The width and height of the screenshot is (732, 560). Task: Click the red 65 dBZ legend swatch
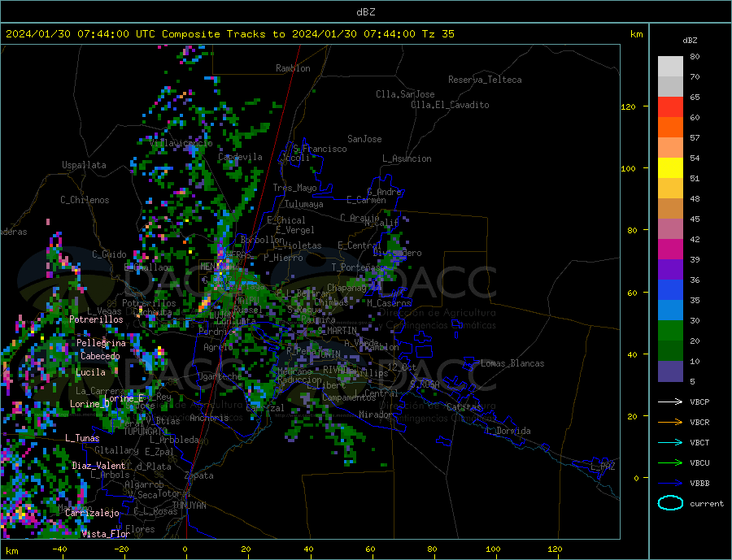pos(670,106)
